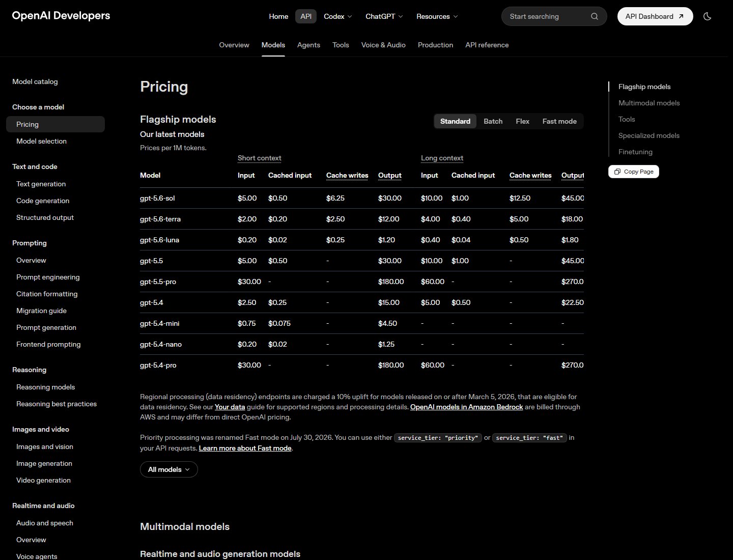Select the Standard pricing toggle
This screenshot has height=560, width=733.
pos(455,121)
